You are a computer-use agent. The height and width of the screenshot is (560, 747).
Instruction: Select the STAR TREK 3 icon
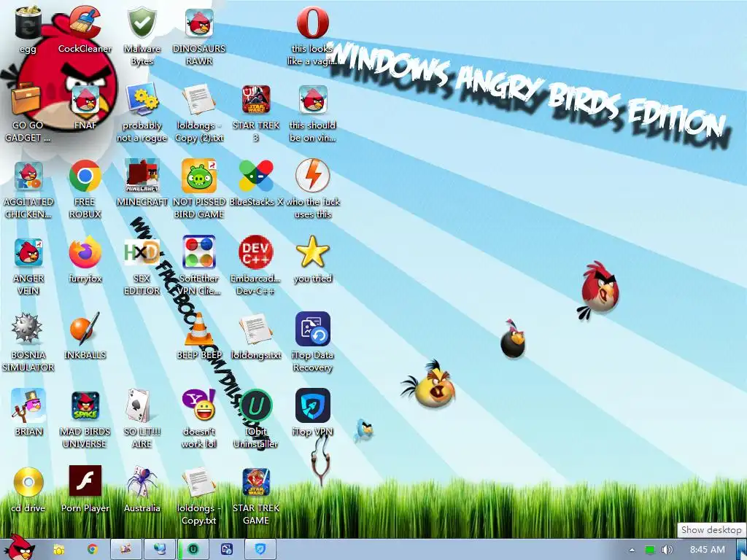pos(256,100)
